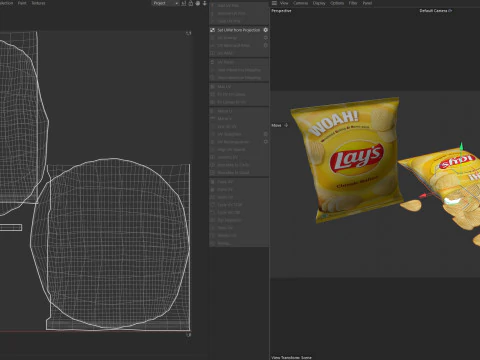Open the Project dropdown in UV editor
480x360 pixels.
tap(166, 3)
